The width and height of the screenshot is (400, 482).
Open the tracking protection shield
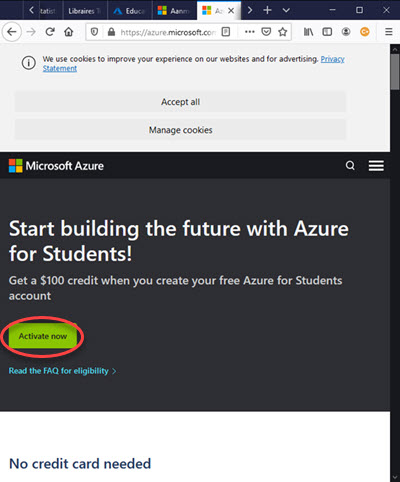[x=94, y=32]
